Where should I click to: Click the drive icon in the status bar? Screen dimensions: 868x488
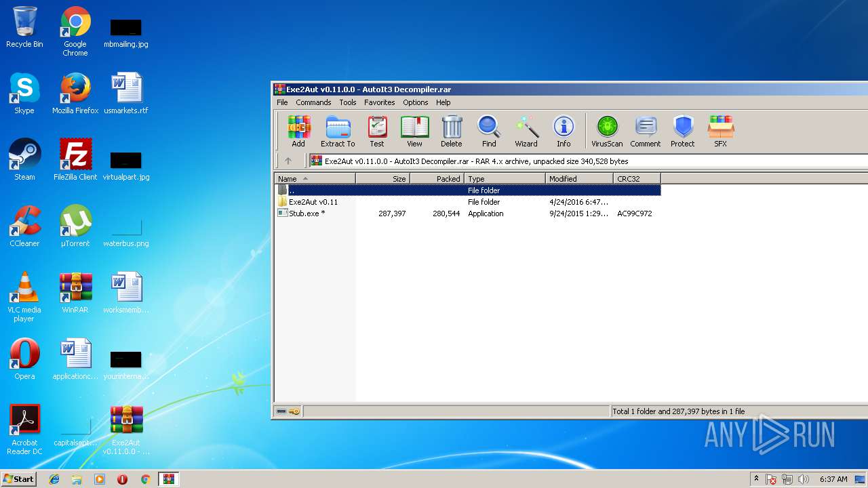(x=281, y=411)
